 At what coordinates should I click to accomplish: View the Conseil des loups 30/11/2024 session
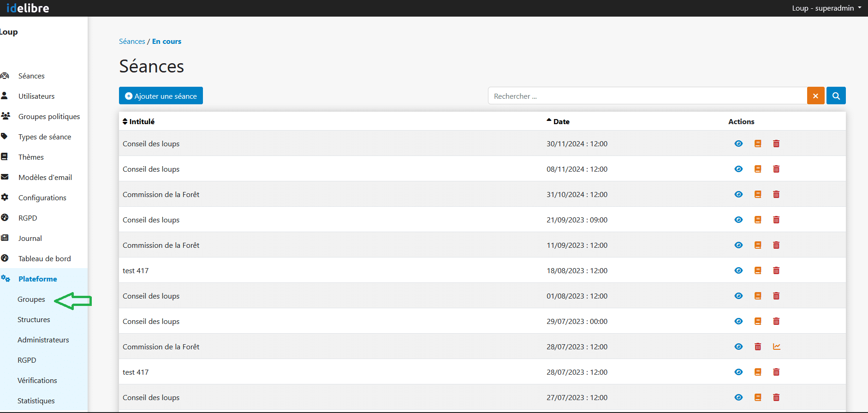click(x=738, y=144)
